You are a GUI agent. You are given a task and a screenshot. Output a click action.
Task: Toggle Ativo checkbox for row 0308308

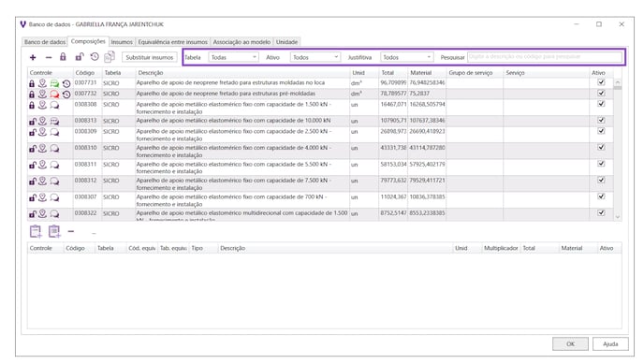coord(601,104)
